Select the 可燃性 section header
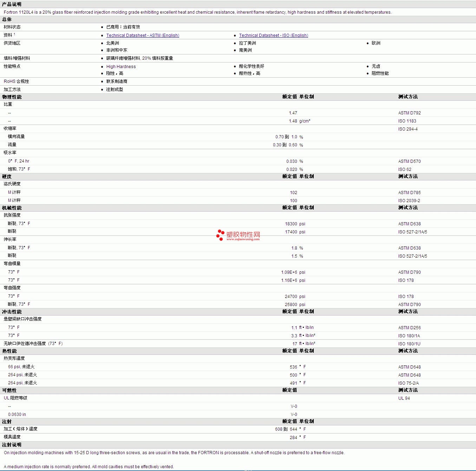This screenshot has width=476, height=471. click(x=9, y=390)
